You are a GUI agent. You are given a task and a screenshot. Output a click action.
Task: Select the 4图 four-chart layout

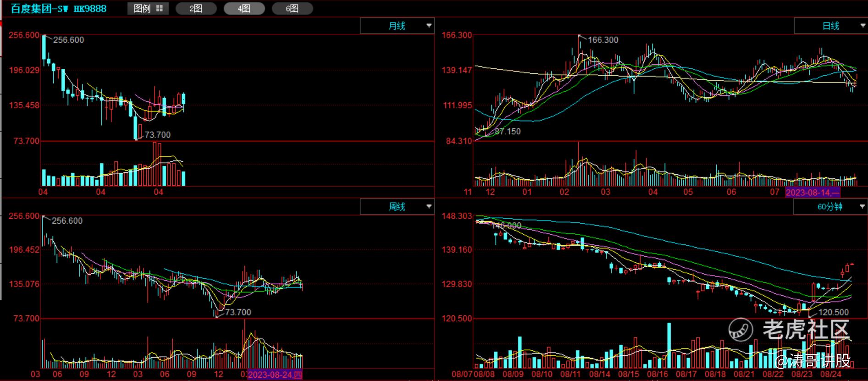pos(244,8)
